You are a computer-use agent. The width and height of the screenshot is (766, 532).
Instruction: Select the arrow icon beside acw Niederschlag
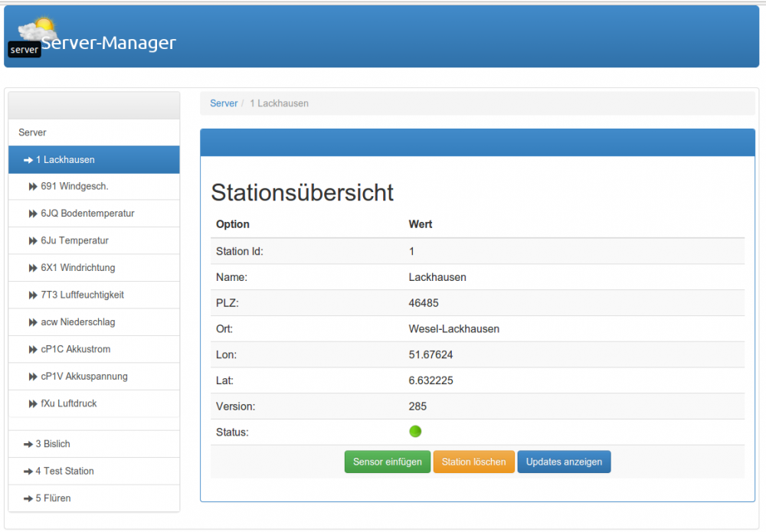click(33, 321)
